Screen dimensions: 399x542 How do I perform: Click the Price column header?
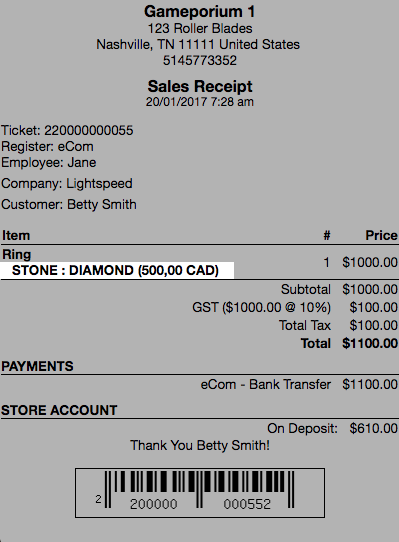click(381, 236)
